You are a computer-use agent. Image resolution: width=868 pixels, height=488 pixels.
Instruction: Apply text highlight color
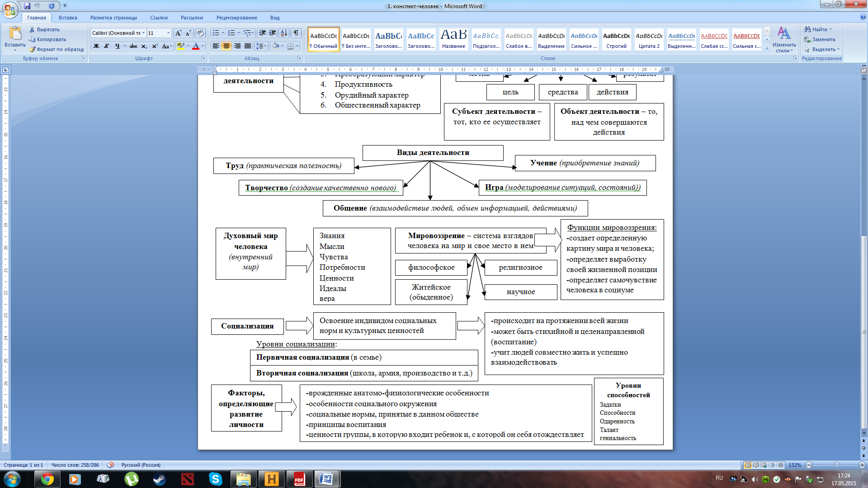tap(180, 46)
